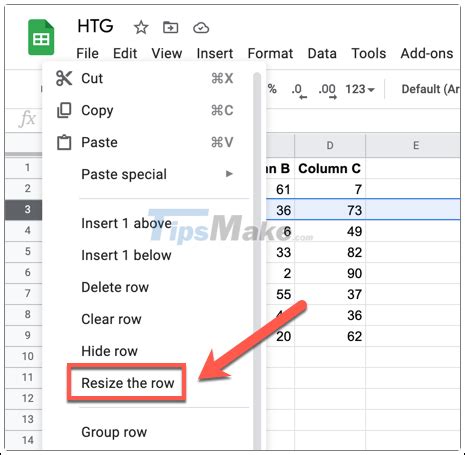Click the Google Sheets home logo icon

point(41,37)
